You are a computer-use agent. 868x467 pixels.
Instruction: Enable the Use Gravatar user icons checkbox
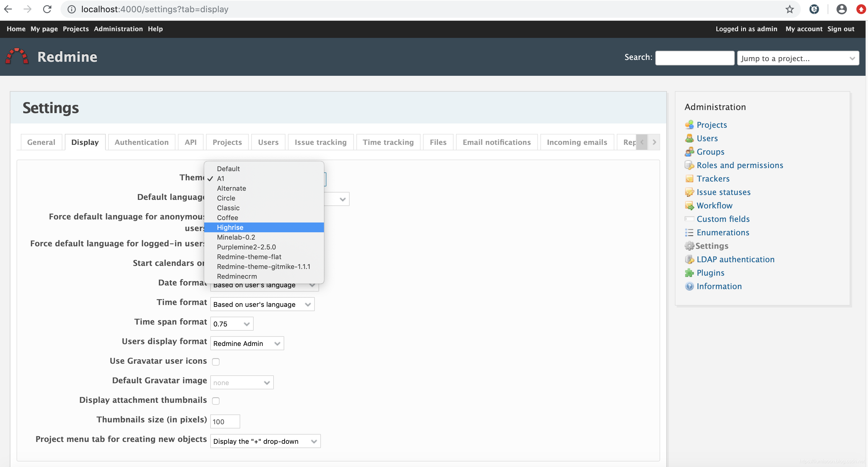(x=215, y=362)
